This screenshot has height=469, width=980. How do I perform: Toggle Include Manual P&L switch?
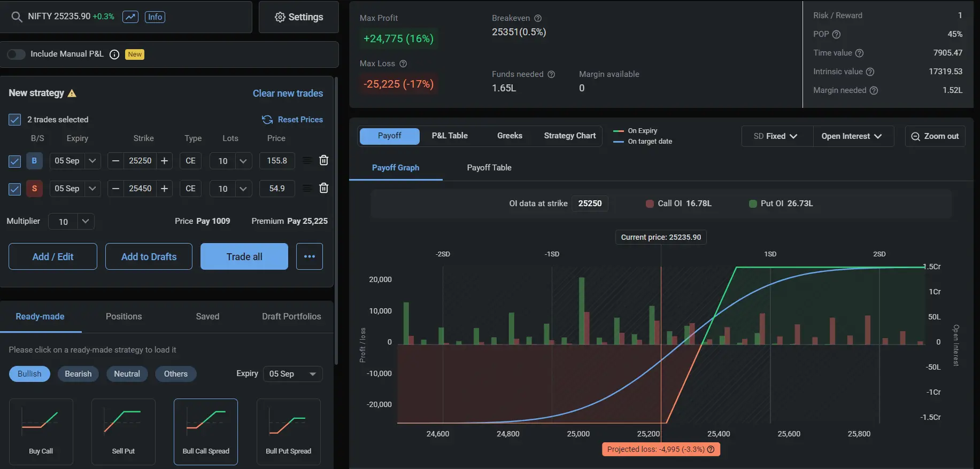click(16, 54)
